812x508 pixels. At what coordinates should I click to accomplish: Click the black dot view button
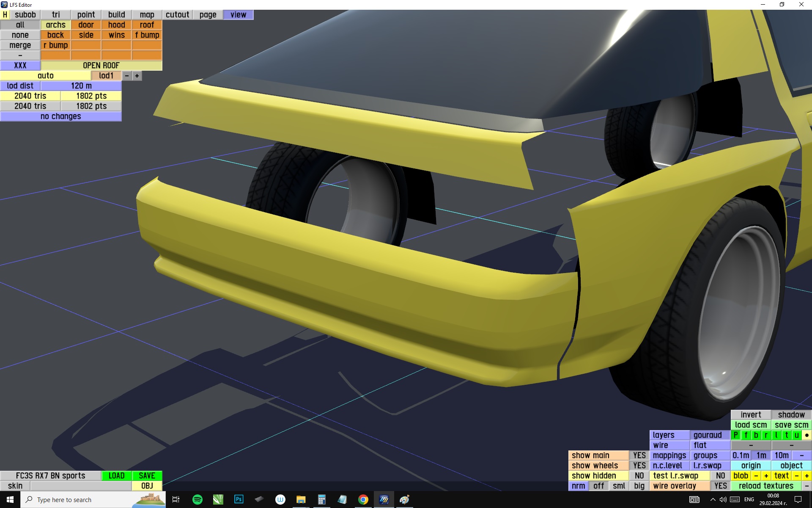(x=807, y=435)
